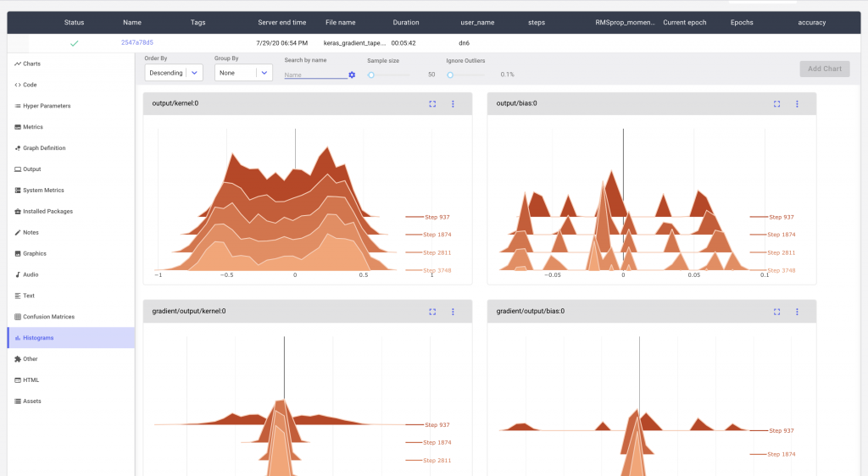
Task: Toggle Step 2811 series in output/kernel:0 legend
Action: (437, 252)
